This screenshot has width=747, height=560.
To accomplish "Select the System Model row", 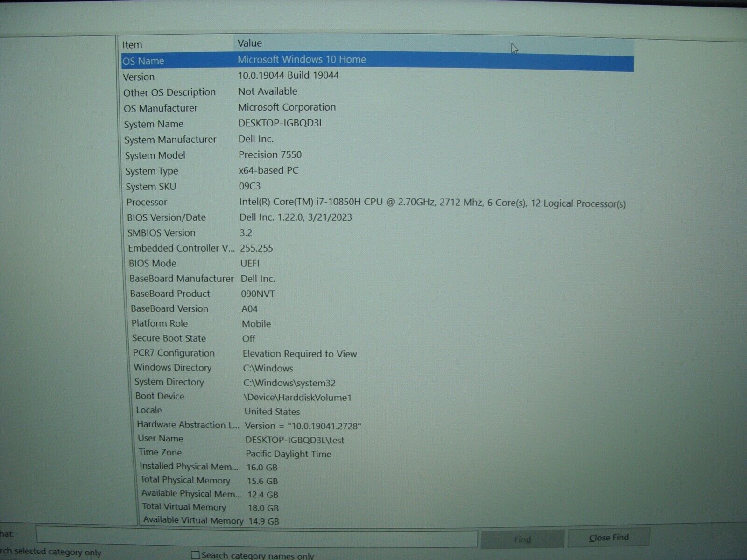I will click(x=377, y=155).
